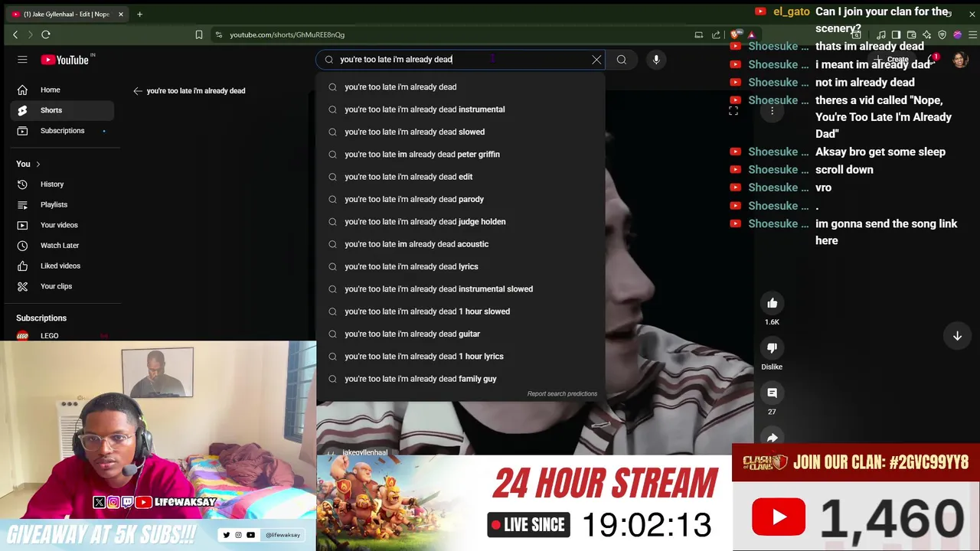The height and width of the screenshot is (551, 980).
Task: Open the Brave VPN shield icon
Action: [x=942, y=34]
